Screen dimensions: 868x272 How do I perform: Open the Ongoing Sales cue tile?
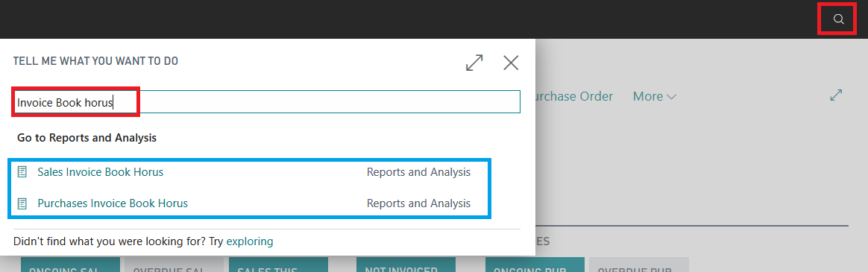pyautogui.click(x=70, y=265)
